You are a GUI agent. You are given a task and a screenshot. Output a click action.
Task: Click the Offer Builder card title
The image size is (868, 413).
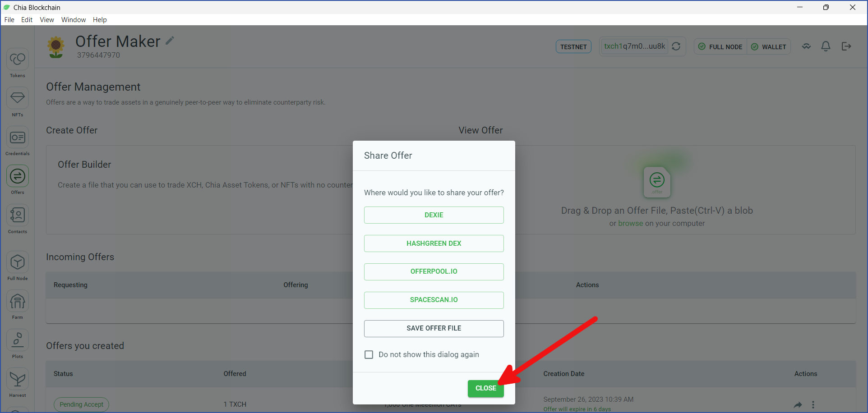click(x=84, y=165)
